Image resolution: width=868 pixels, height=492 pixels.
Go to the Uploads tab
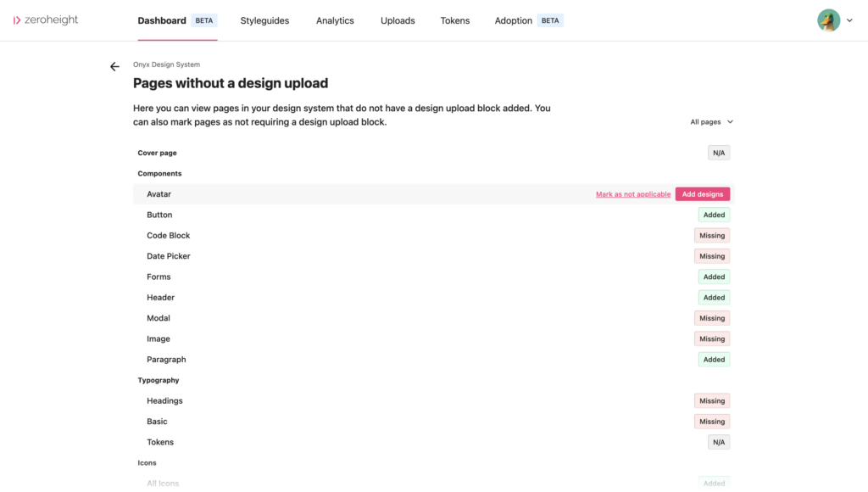coord(398,20)
